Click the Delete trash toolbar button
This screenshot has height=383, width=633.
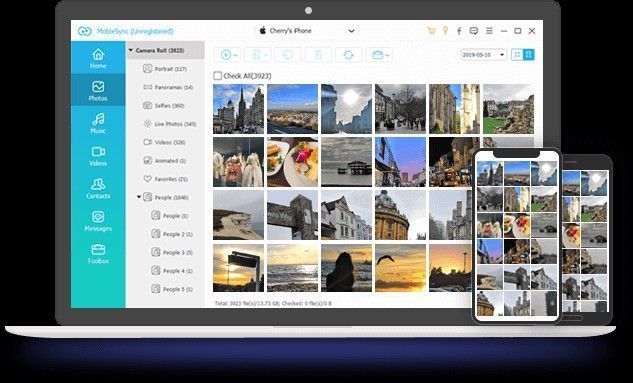click(318, 55)
